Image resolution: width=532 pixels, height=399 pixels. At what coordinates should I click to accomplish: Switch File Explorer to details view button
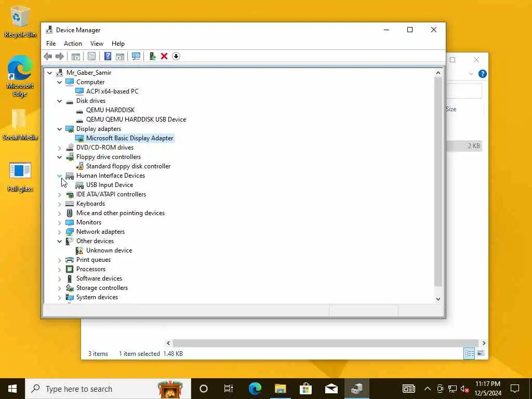[469, 353]
